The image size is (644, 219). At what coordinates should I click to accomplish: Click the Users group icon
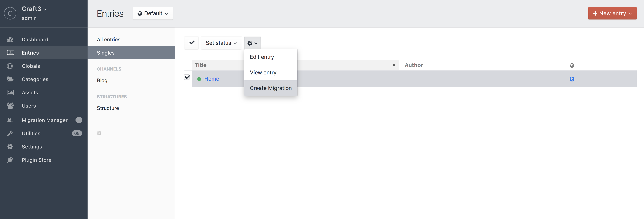(x=10, y=106)
